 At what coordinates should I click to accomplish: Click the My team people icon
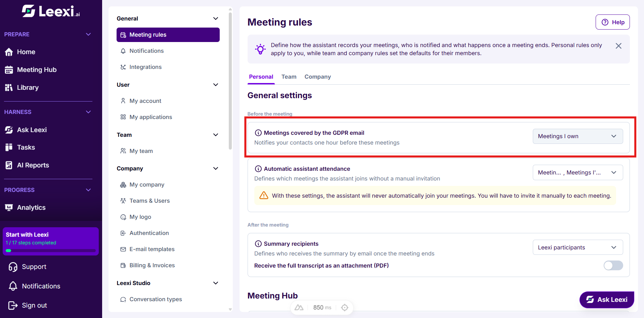[x=123, y=151]
